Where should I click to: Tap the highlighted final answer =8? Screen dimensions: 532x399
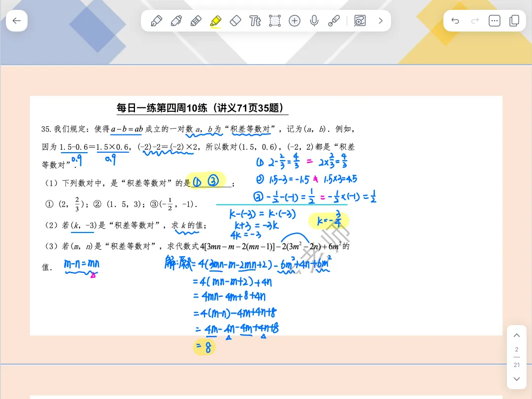click(x=204, y=347)
